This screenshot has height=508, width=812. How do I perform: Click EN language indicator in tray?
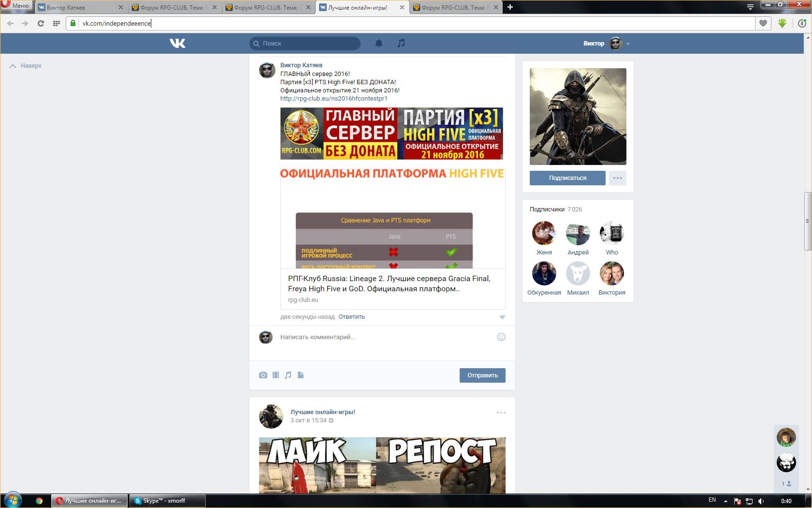(x=712, y=500)
